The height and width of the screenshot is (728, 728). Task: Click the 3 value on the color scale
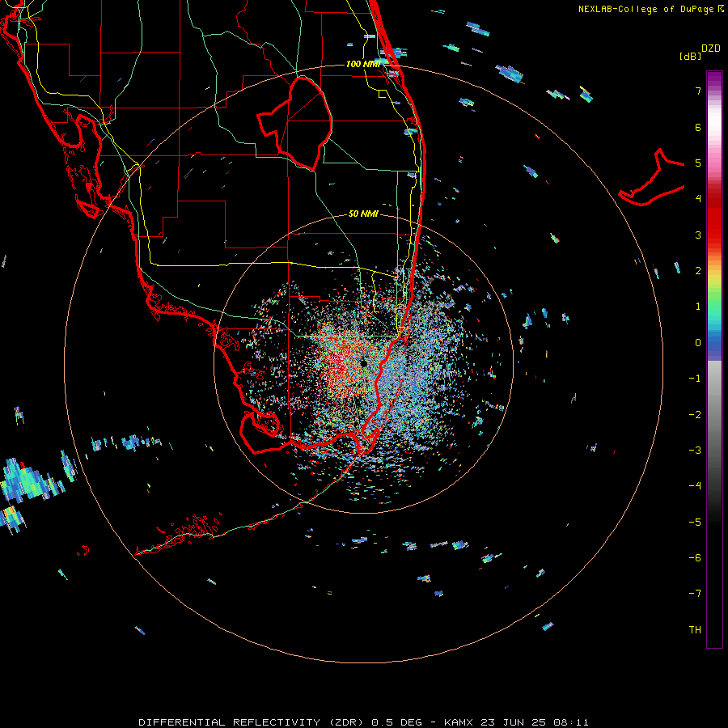pyautogui.click(x=698, y=235)
